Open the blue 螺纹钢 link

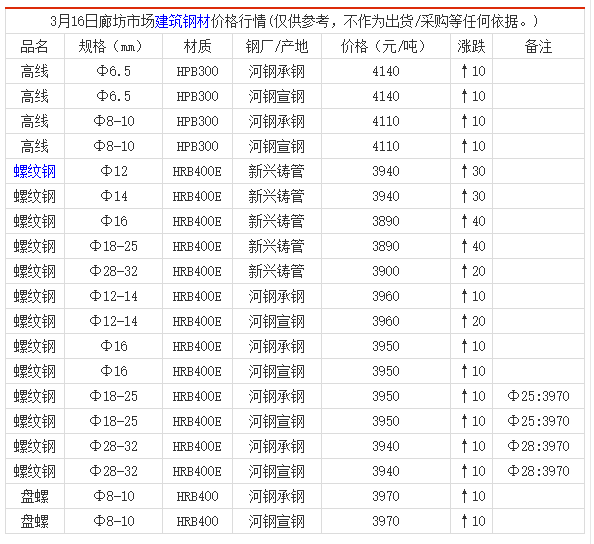pyautogui.click(x=34, y=171)
